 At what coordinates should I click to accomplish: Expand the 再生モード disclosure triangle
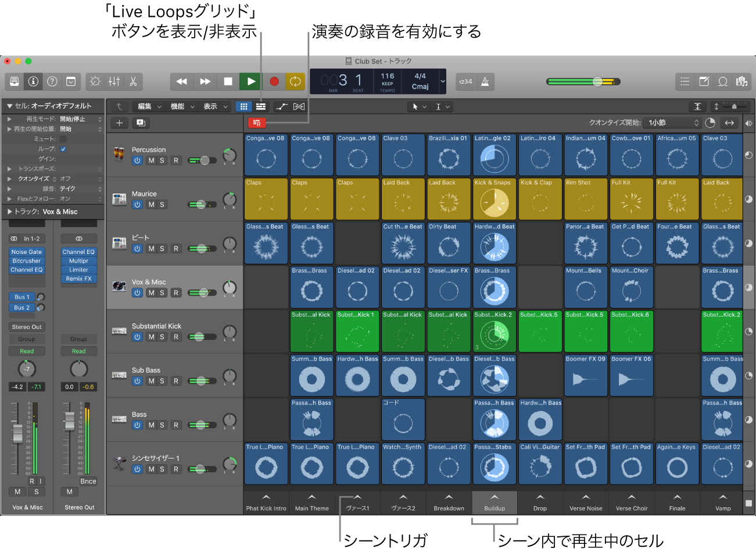coord(9,119)
